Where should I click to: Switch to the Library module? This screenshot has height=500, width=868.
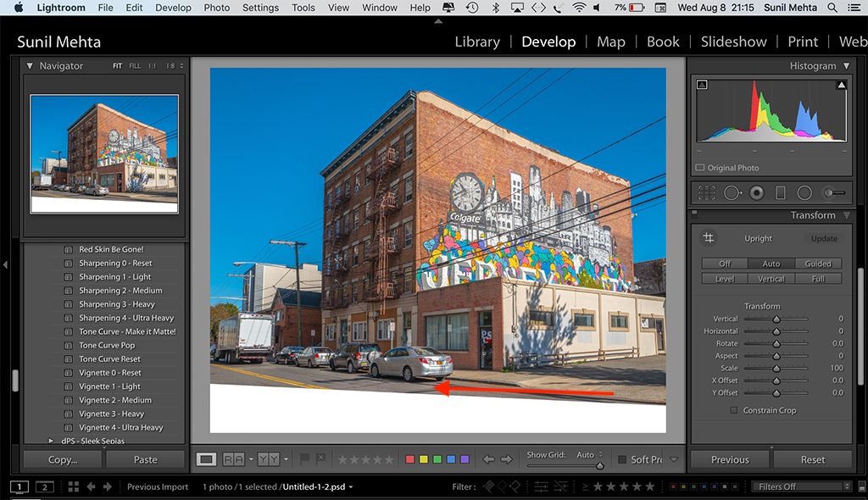pos(479,42)
